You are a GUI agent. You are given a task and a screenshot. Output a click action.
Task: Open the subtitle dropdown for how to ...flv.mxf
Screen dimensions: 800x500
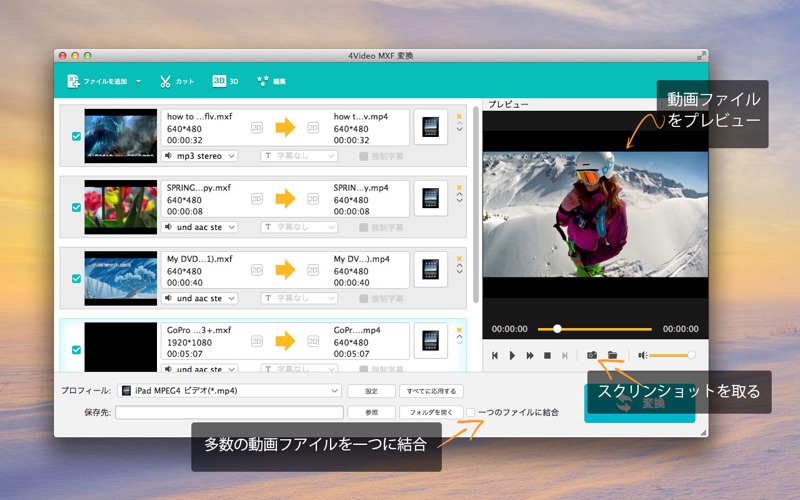pos(299,156)
